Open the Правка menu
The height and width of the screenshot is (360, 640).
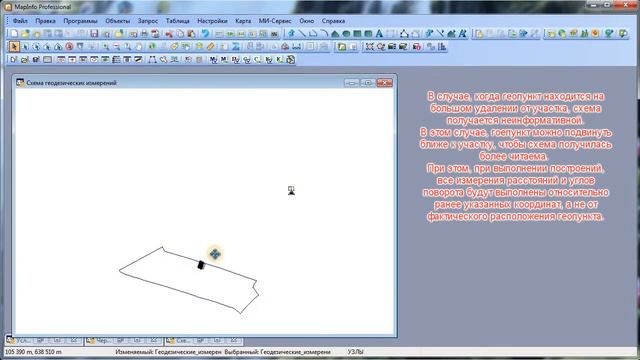pyautogui.click(x=45, y=21)
